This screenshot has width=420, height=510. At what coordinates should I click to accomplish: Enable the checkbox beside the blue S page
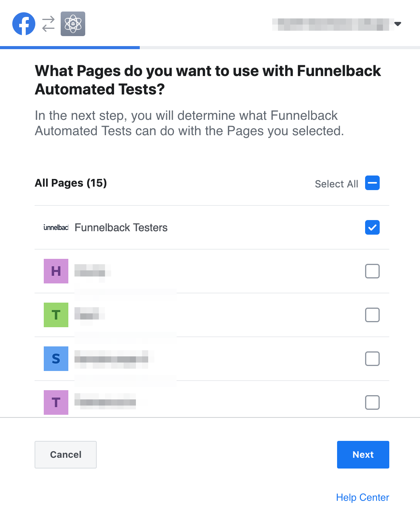click(372, 359)
